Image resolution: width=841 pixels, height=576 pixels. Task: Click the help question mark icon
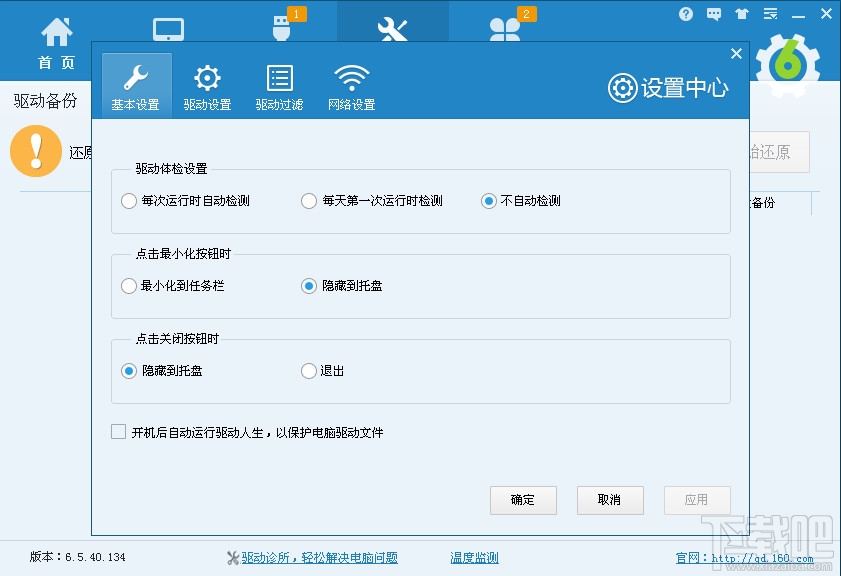(686, 13)
